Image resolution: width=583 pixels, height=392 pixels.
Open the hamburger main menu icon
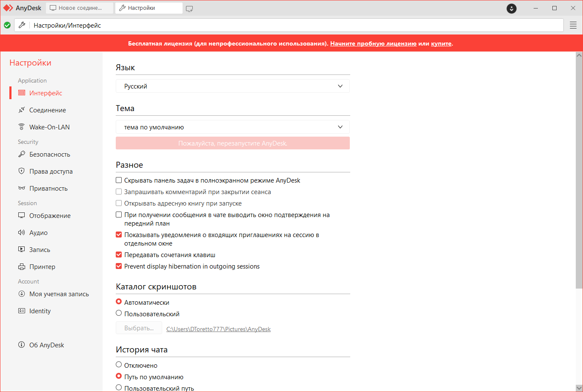point(573,26)
